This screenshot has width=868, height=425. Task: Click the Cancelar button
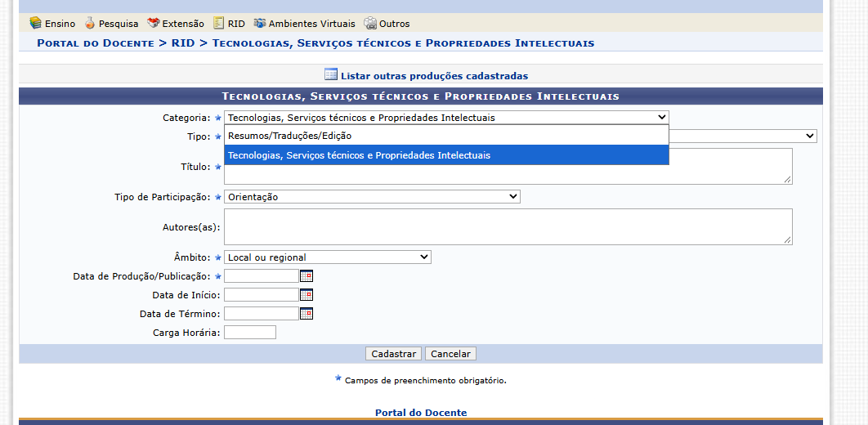click(450, 354)
